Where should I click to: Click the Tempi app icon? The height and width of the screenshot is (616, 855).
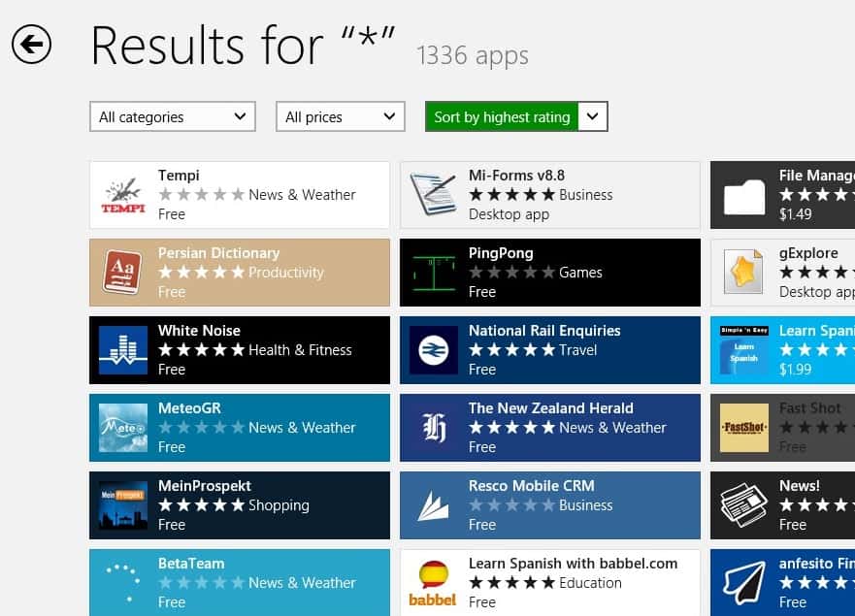click(123, 195)
